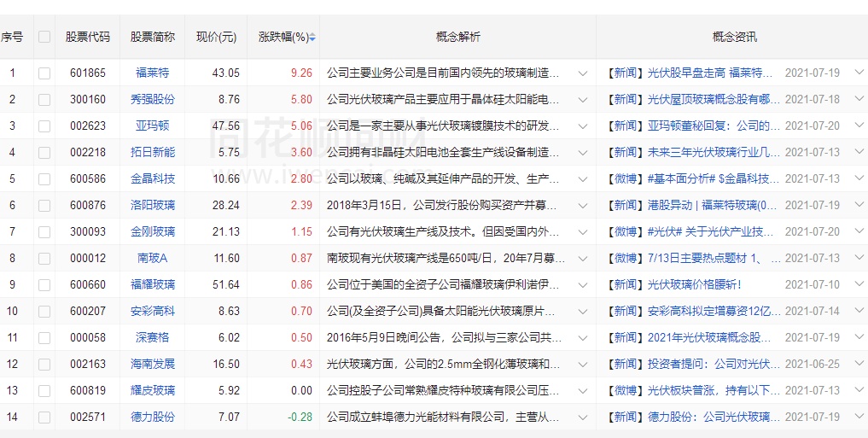Image resolution: width=868 pixels, height=438 pixels.
Task: Expand concept analysis for 耀皮玻璃 row
Action: pos(582,390)
